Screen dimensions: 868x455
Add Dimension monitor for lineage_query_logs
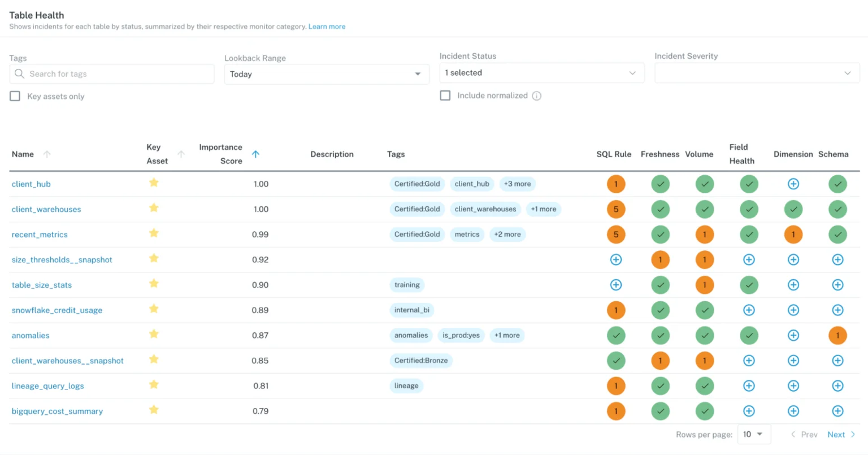(793, 386)
